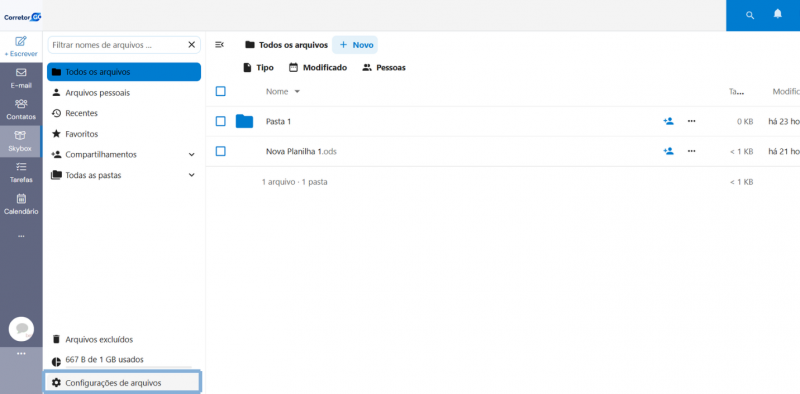Share Nova Planilha 1.ods

pyautogui.click(x=668, y=151)
